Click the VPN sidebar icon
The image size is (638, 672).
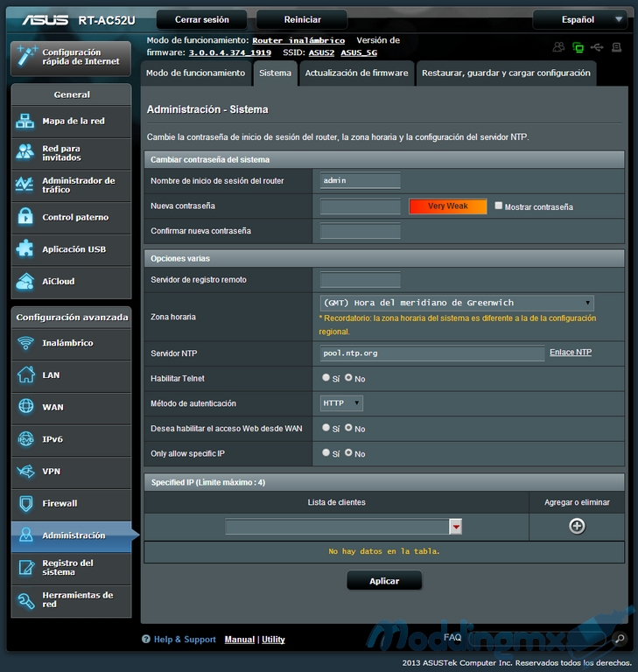click(x=25, y=472)
